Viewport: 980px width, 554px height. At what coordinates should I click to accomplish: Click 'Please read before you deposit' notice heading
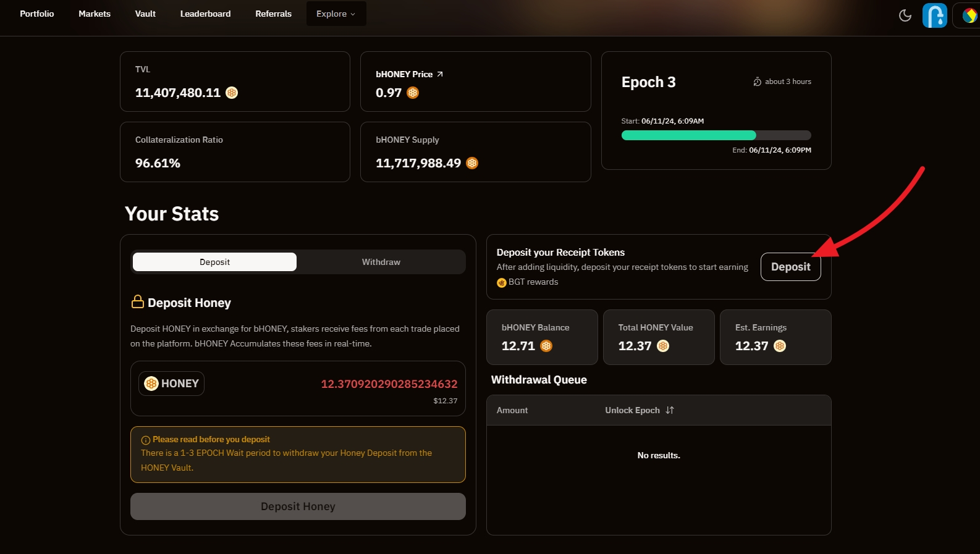point(211,440)
